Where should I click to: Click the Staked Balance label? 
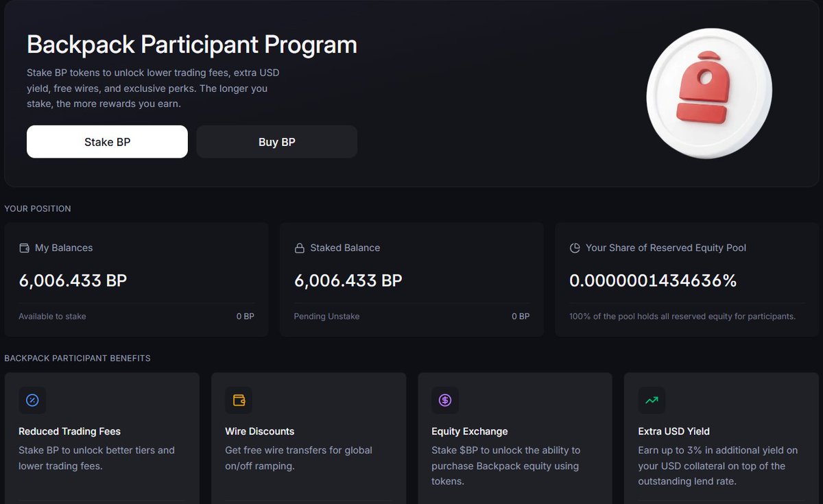tap(345, 248)
